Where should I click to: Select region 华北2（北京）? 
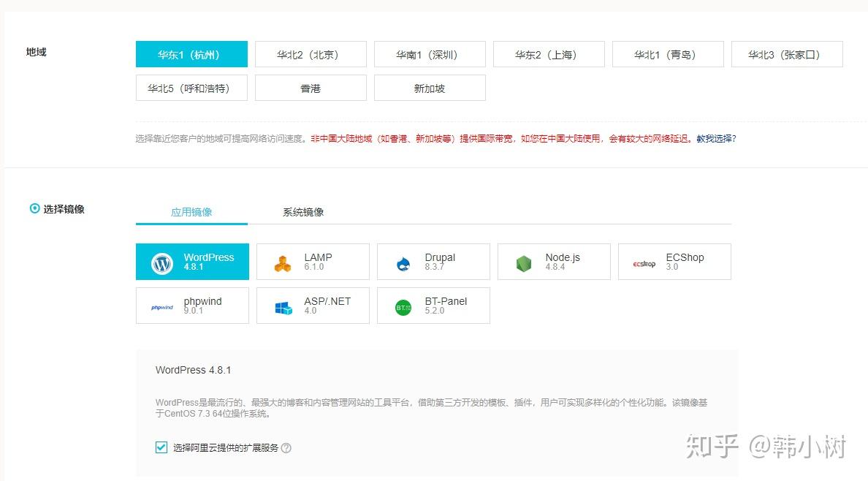click(x=311, y=54)
